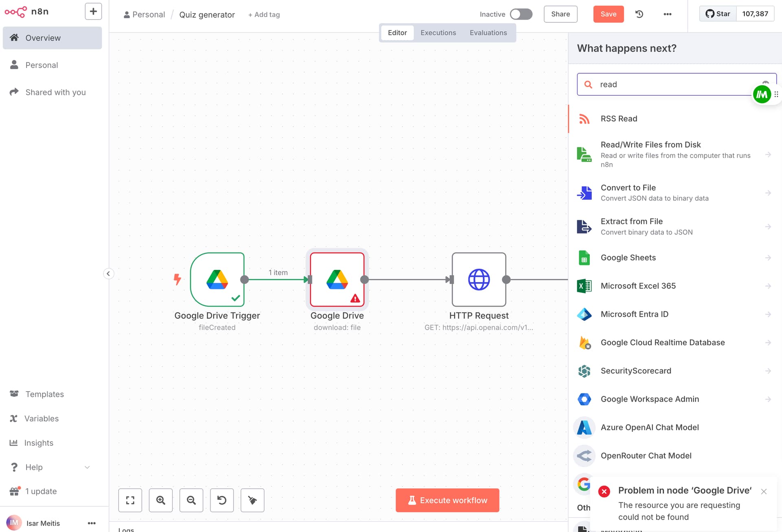Select Convert to File node
This screenshot has width=782, height=532.
point(675,193)
